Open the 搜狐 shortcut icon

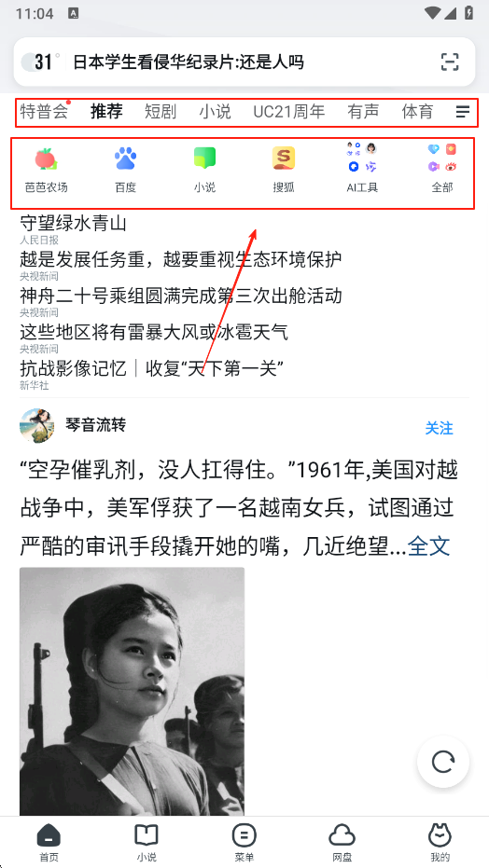283,158
